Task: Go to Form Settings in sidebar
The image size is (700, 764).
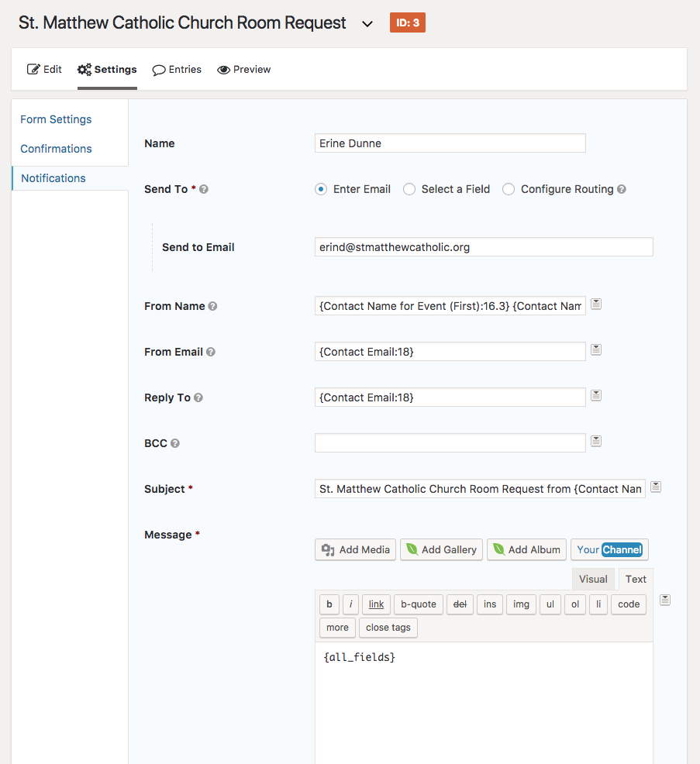Action: coord(56,119)
